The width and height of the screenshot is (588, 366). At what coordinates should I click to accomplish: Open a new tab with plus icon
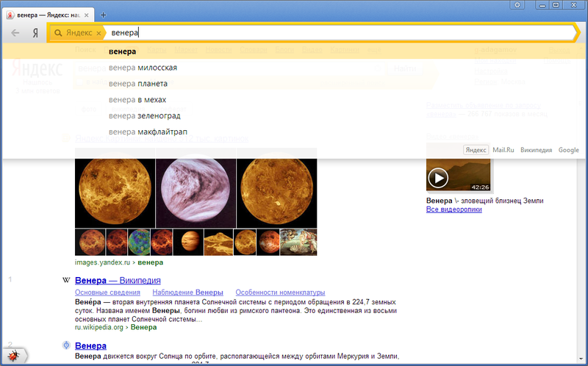pyautogui.click(x=103, y=15)
